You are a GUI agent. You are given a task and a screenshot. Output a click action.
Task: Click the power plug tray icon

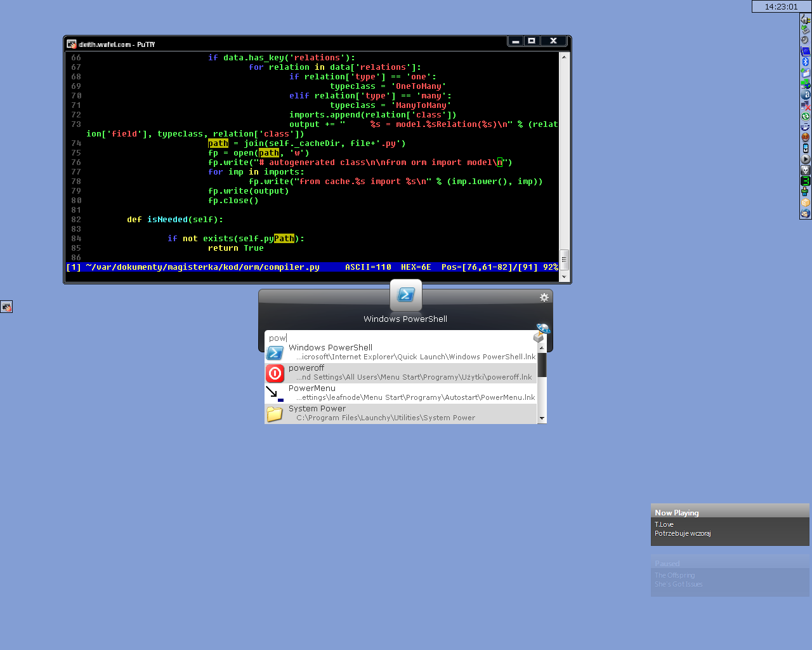806,20
